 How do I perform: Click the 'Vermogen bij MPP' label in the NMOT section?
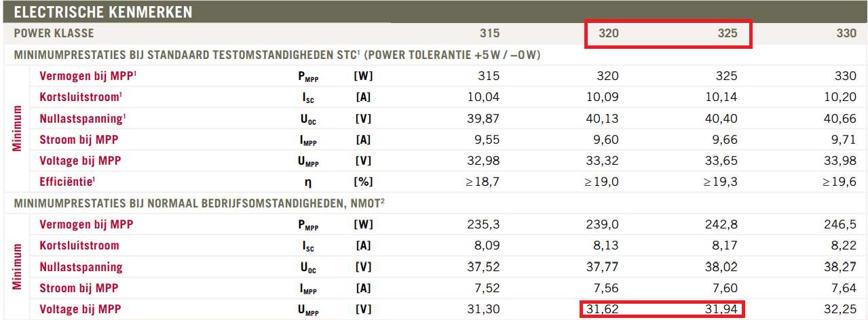point(86,224)
